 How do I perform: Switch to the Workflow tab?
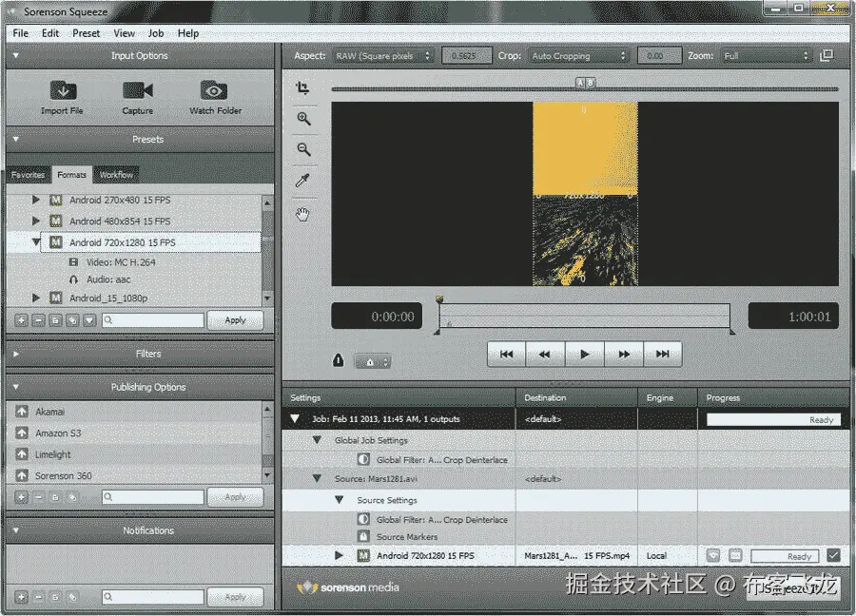pos(116,175)
